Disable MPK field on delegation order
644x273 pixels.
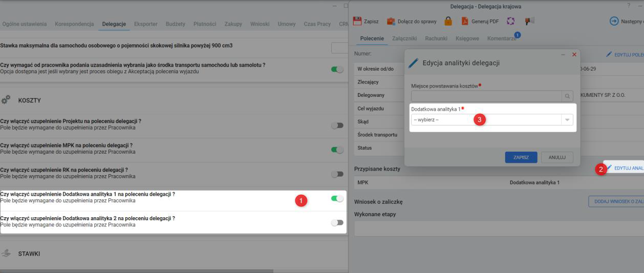pos(337,150)
